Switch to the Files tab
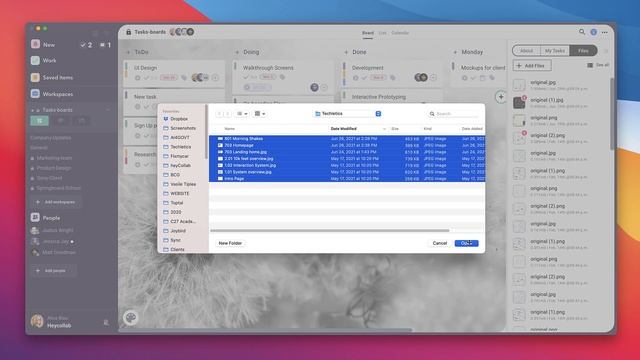The image size is (640, 360). 583,51
